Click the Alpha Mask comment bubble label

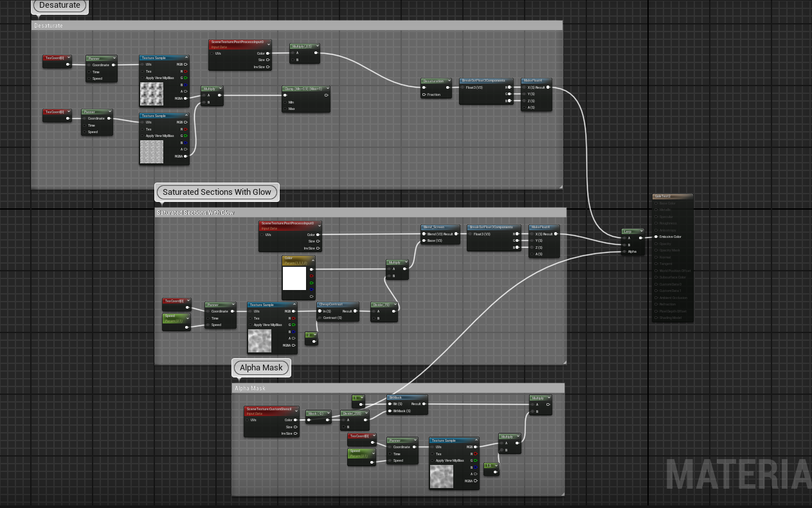pyautogui.click(x=262, y=368)
